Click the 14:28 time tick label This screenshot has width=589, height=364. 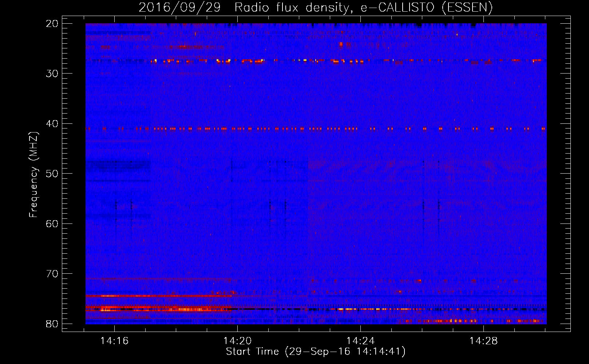483,341
